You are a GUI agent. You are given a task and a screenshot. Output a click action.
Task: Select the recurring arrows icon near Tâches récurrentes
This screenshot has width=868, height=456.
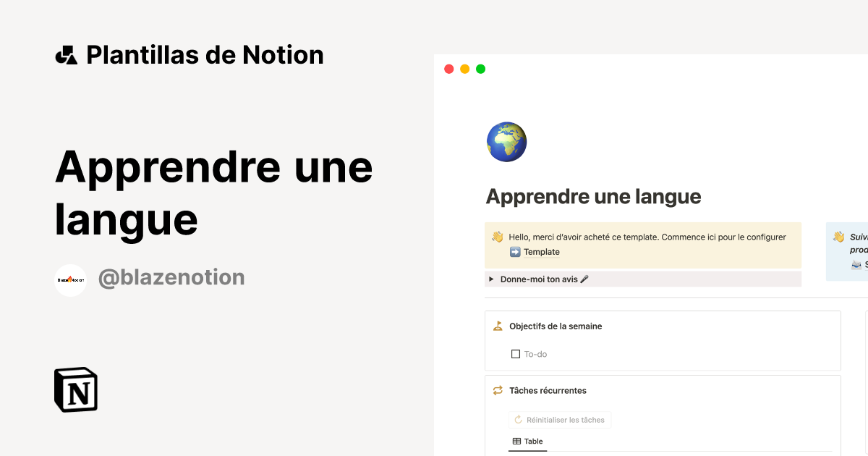pos(497,390)
